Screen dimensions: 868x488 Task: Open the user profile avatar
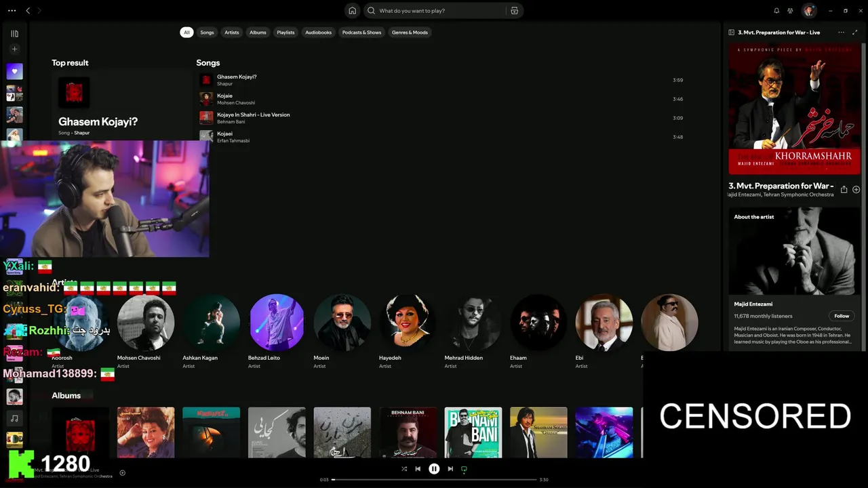[808, 11]
